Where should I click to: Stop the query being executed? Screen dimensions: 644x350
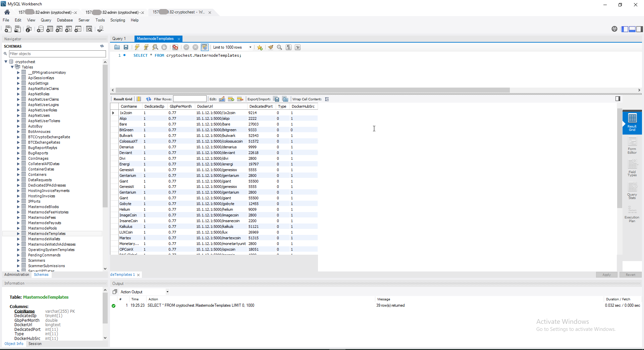[164, 47]
